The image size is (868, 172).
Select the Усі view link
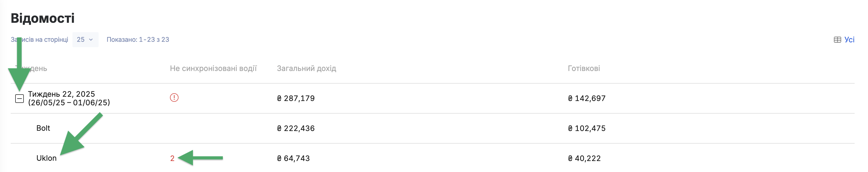point(849,40)
